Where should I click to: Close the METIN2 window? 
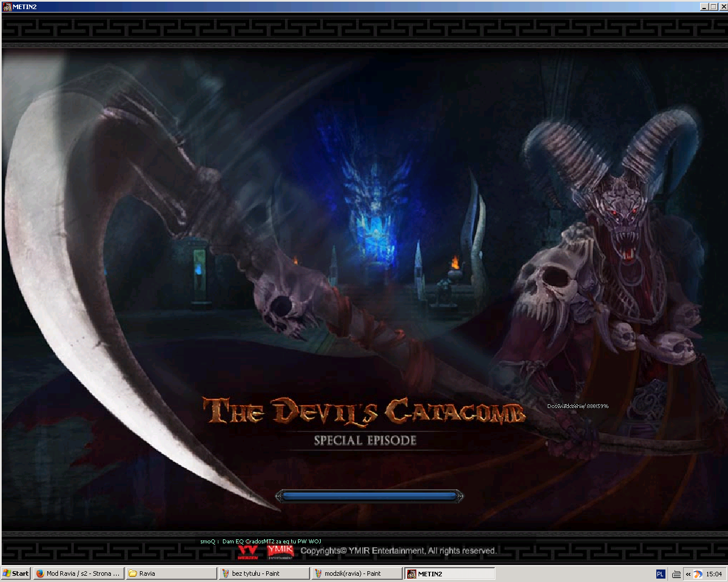(722, 7)
